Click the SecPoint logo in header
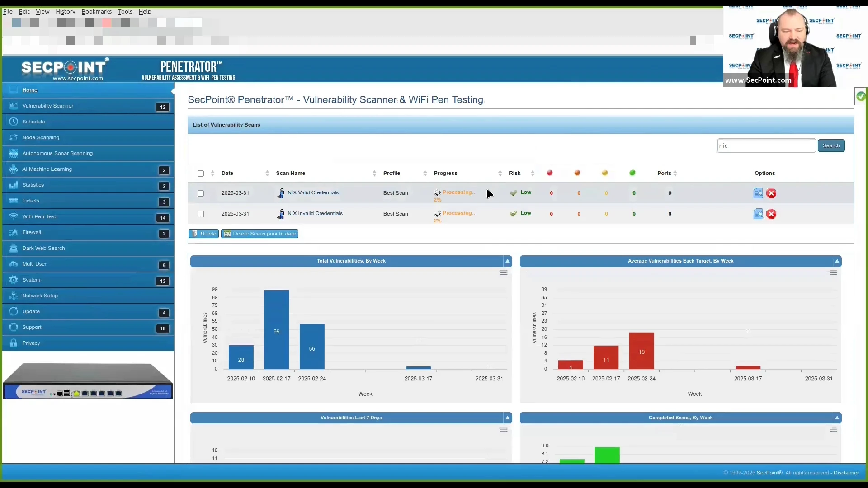This screenshot has width=868, height=488. (x=65, y=69)
